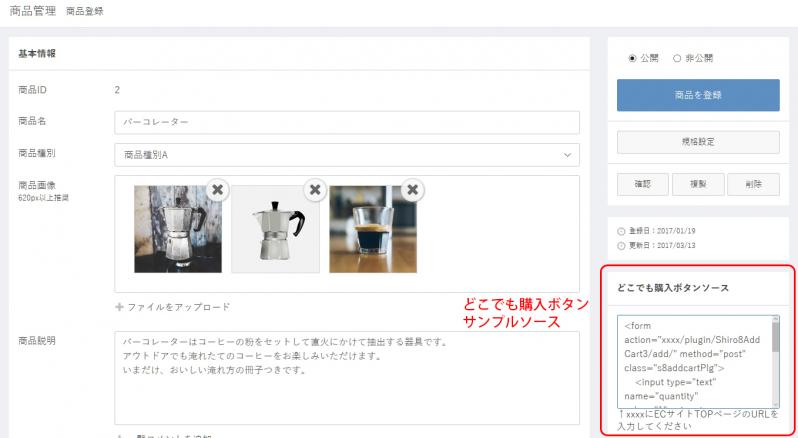Click the 商品画像 label

pos(37,185)
